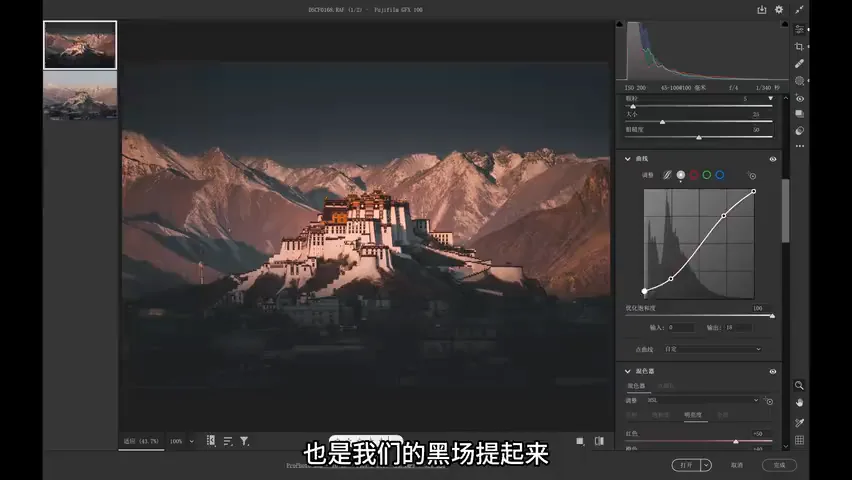Collapse the 曲线 Curve panel

coord(628,159)
